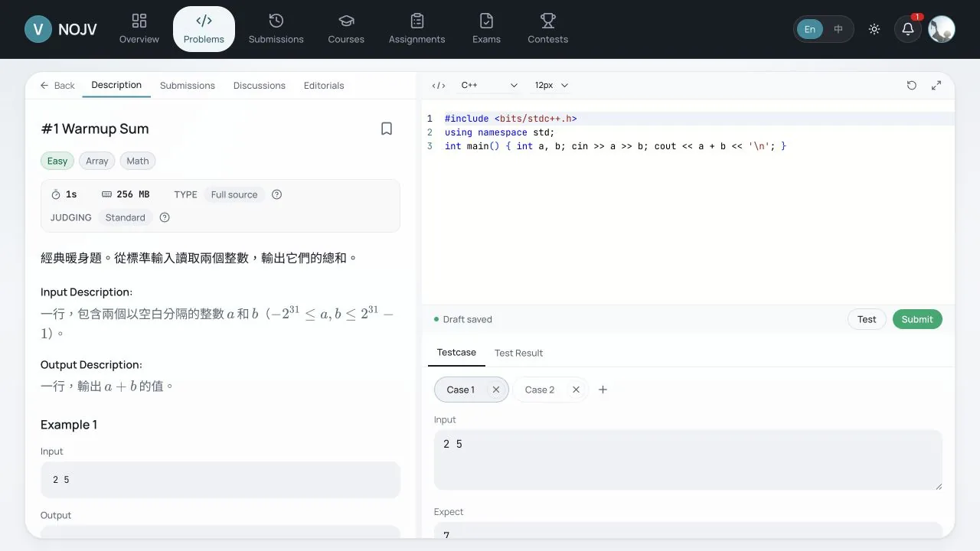Click the Example 1 input box "2 5"
This screenshot has height=551, width=980.
pos(220,480)
